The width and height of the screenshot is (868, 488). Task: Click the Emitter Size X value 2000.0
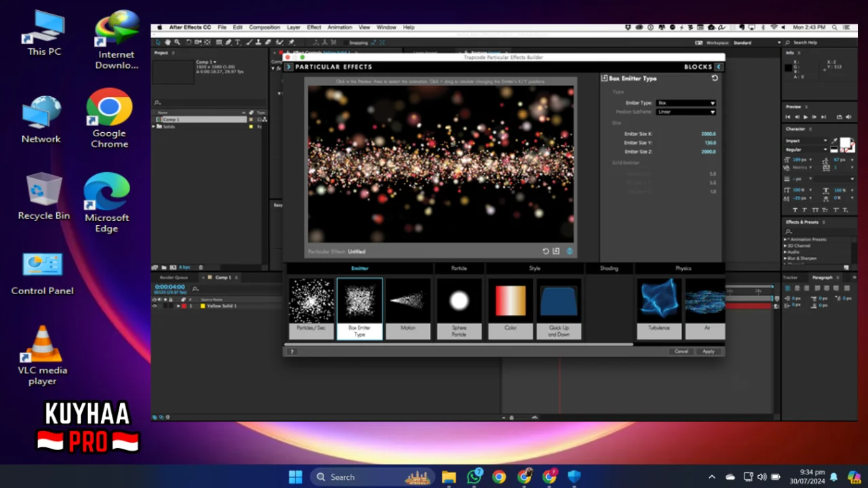[708, 134]
